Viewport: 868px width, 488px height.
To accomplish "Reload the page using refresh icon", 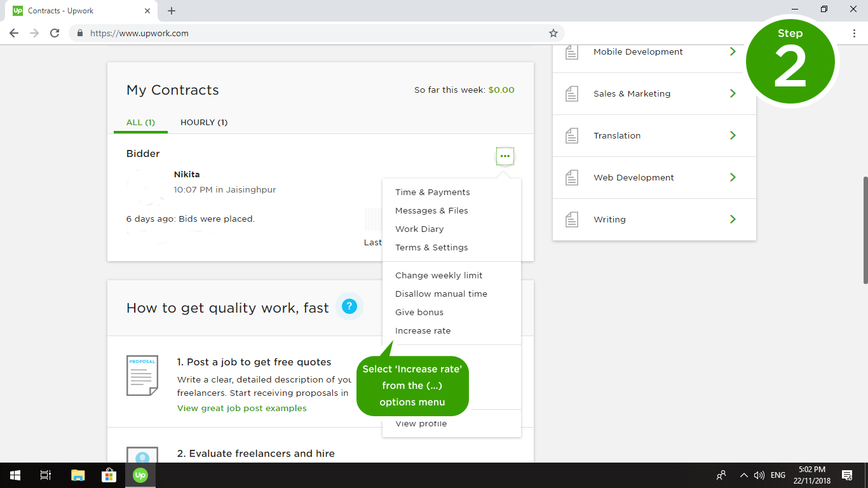I will click(x=55, y=33).
